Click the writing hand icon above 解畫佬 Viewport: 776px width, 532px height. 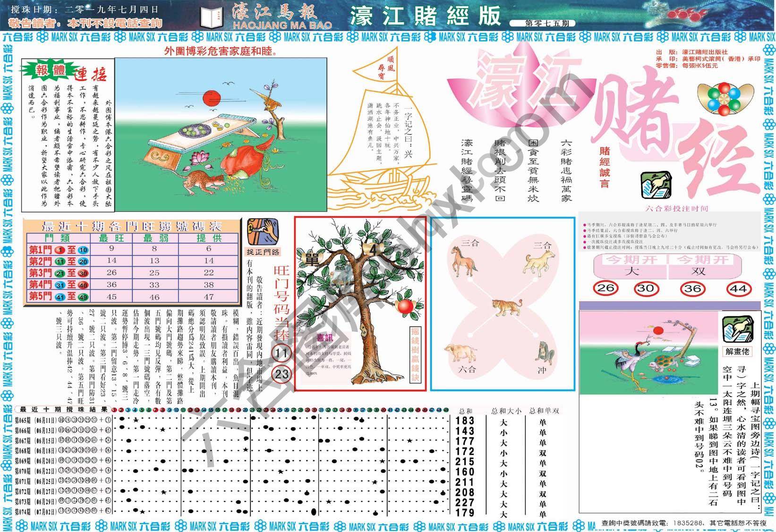pyautogui.click(x=737, y=329)
